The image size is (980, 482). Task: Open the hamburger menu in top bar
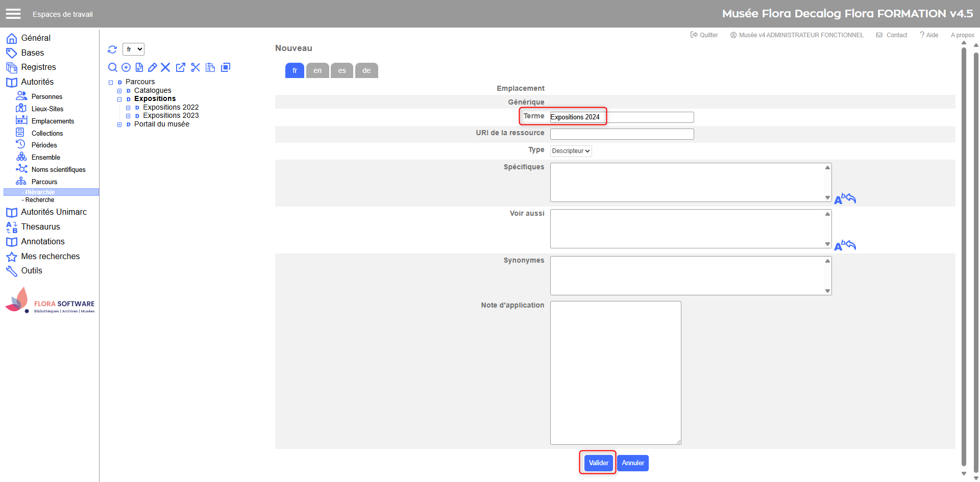tap(13, 14)
